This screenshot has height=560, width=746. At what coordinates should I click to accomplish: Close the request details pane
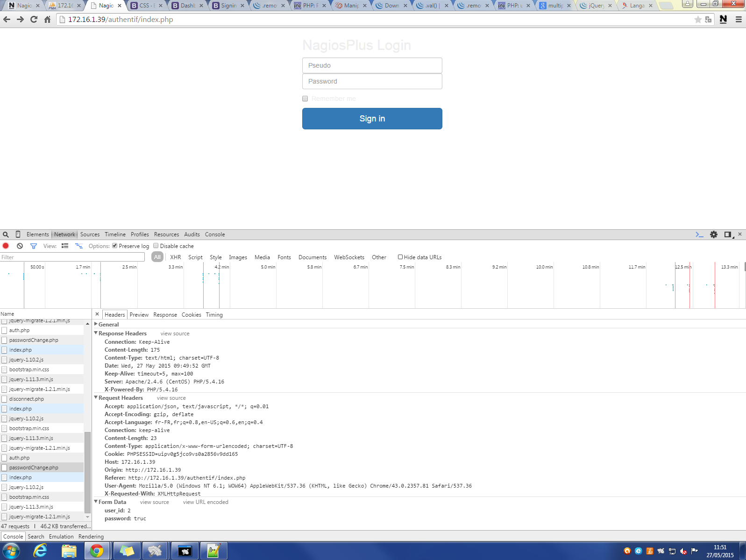(x=97, y=314)
